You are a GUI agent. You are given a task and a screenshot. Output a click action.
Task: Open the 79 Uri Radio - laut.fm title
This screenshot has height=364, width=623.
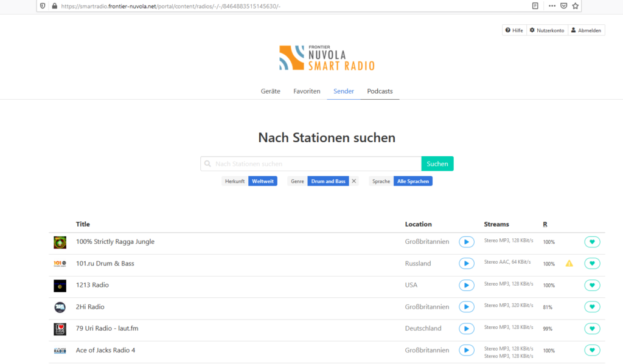click(107, 328)
